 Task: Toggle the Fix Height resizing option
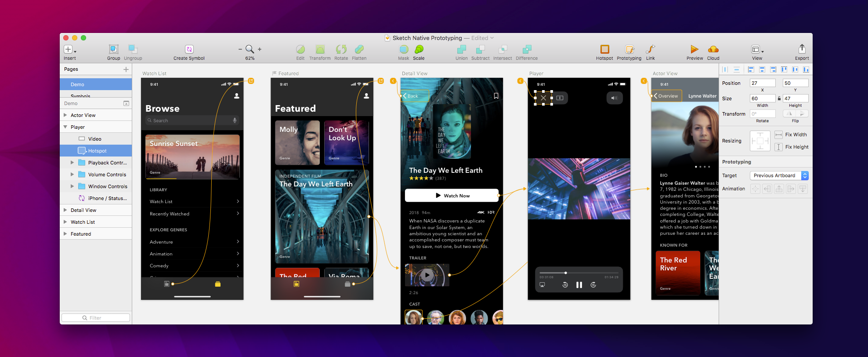[778, 147]
